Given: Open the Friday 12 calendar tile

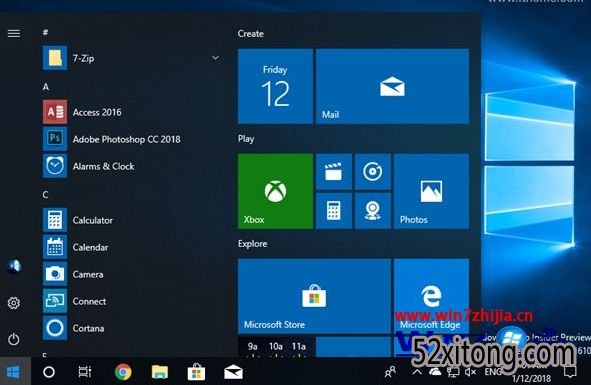Looking at the screenshot, I should point(275,86).
